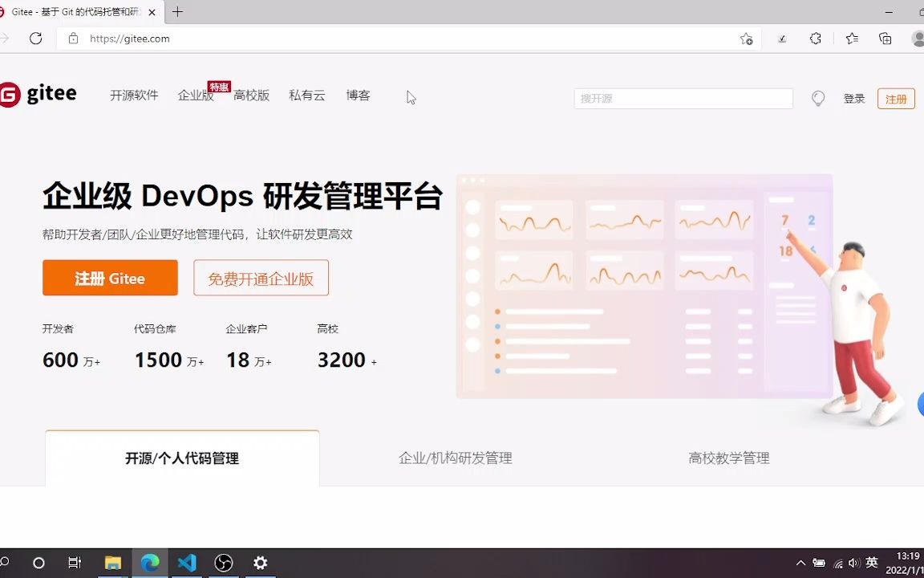Open the 博客 navigation menu item
The width and height of the screenshot is (924, 578).
click(x=358, y=95)
